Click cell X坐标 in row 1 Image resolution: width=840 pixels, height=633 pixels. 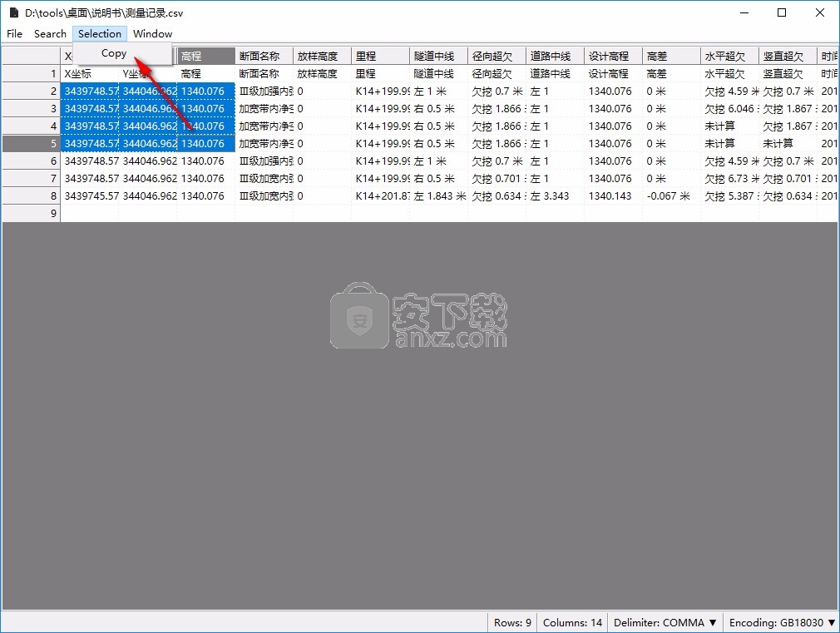click(90, 74)
